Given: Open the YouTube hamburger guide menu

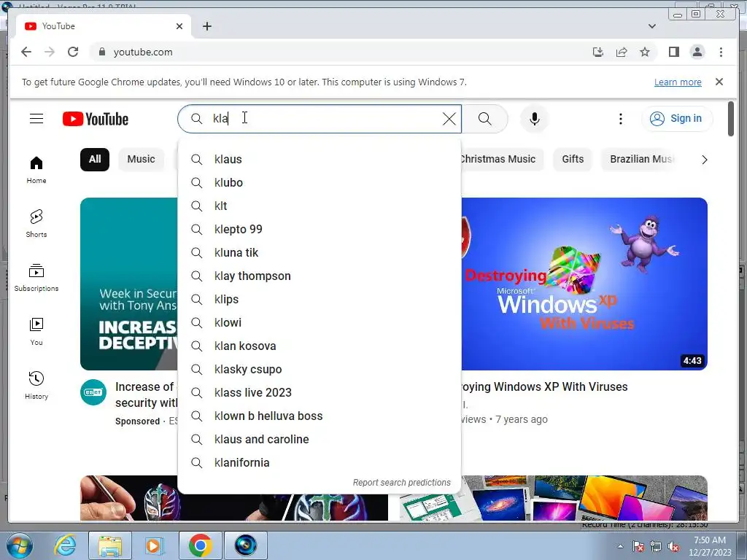Looking at the screenshot, I should coord(36,119).
